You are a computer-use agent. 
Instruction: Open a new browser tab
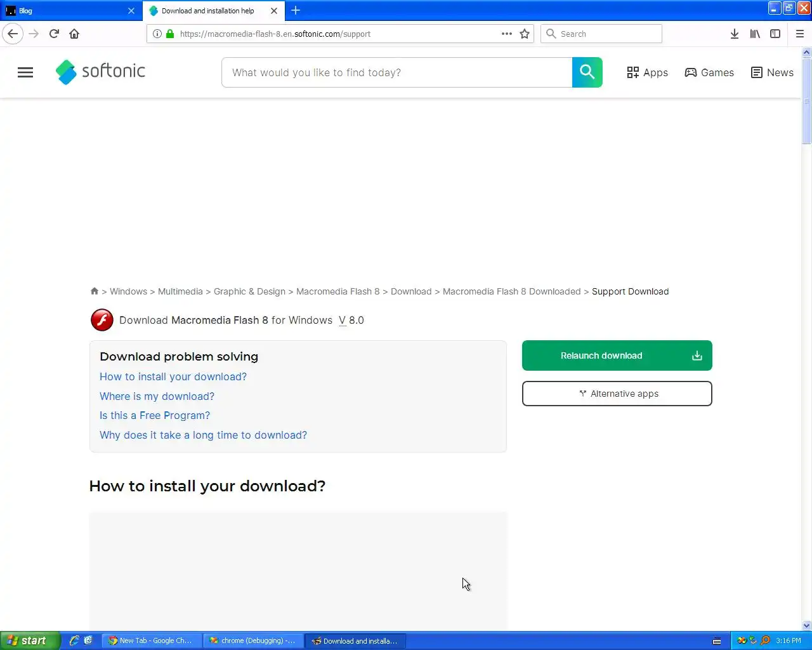click(296, 10)
